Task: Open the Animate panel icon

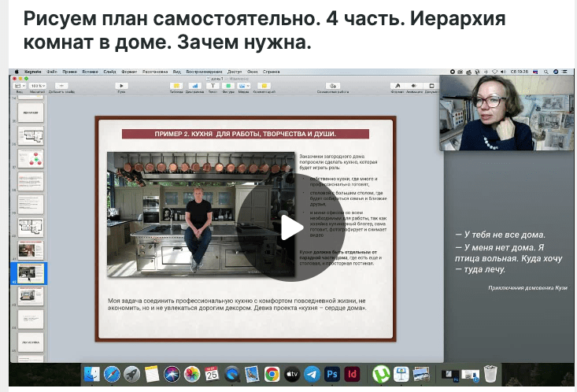Action: (x=414, y=85)
